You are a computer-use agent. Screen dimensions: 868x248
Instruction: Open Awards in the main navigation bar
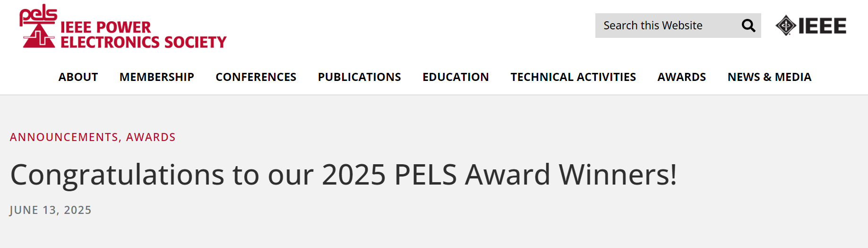click(x=681, y=77)
